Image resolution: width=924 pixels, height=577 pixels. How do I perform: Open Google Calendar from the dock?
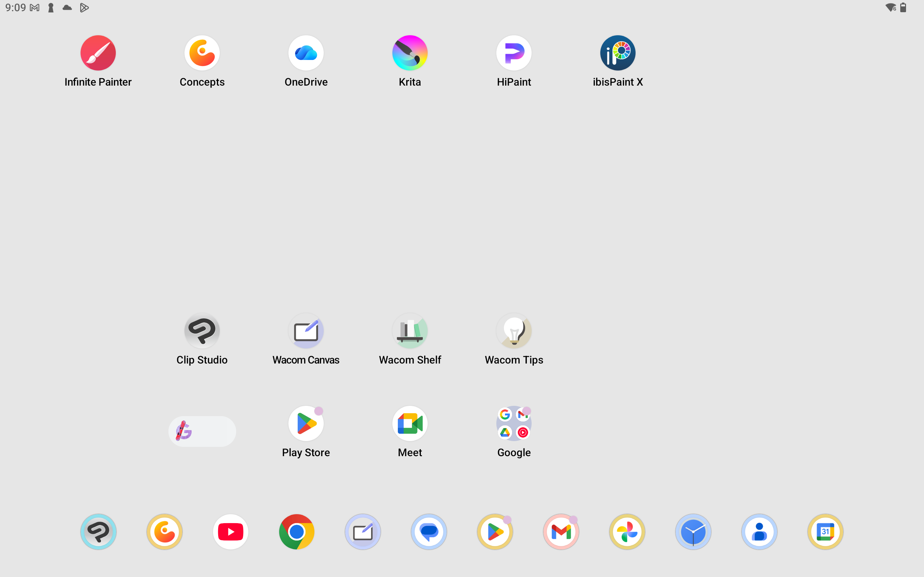tap(825, 531)
